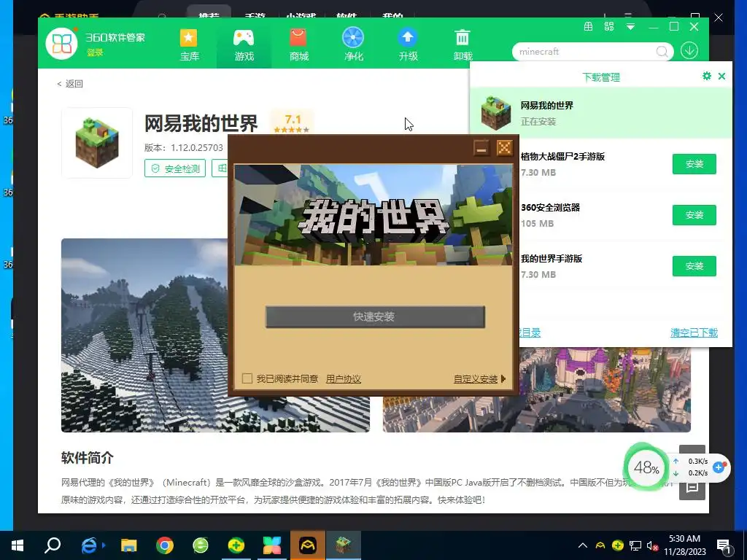Viewport: 747px width, 560px height.
Task: Click 清空已下载 link
Action: [694, 332]
